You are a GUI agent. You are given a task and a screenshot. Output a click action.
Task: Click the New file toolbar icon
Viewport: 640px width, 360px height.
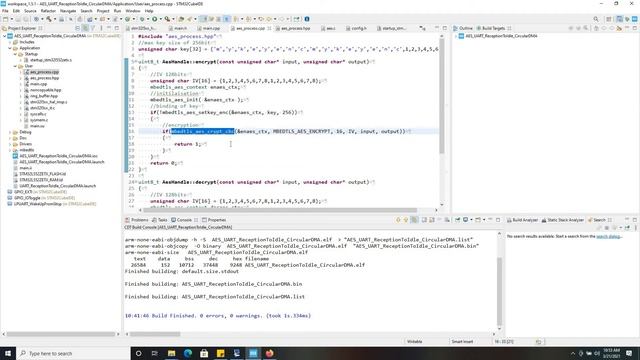point(5,19)
